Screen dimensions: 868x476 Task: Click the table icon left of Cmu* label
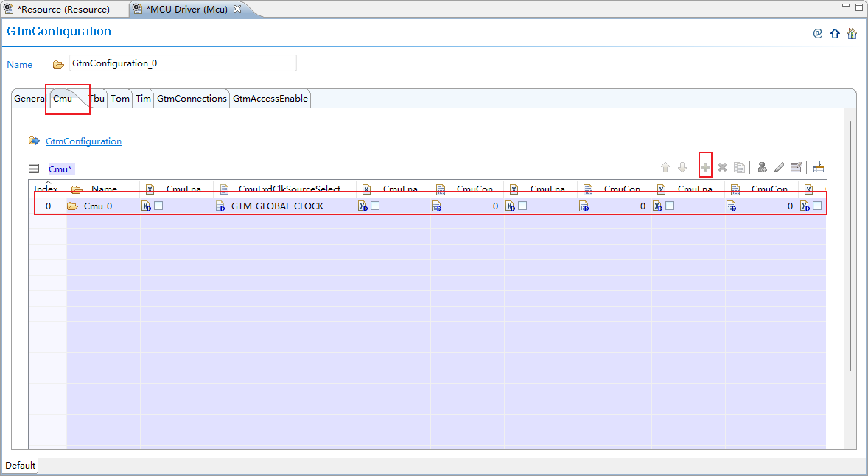pos(34,168)
